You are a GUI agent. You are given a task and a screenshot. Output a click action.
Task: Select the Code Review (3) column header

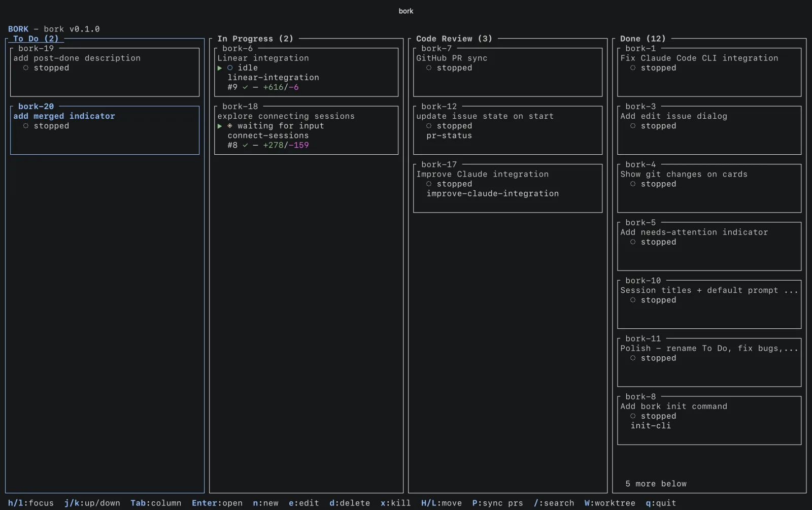(x=454, y=39)
